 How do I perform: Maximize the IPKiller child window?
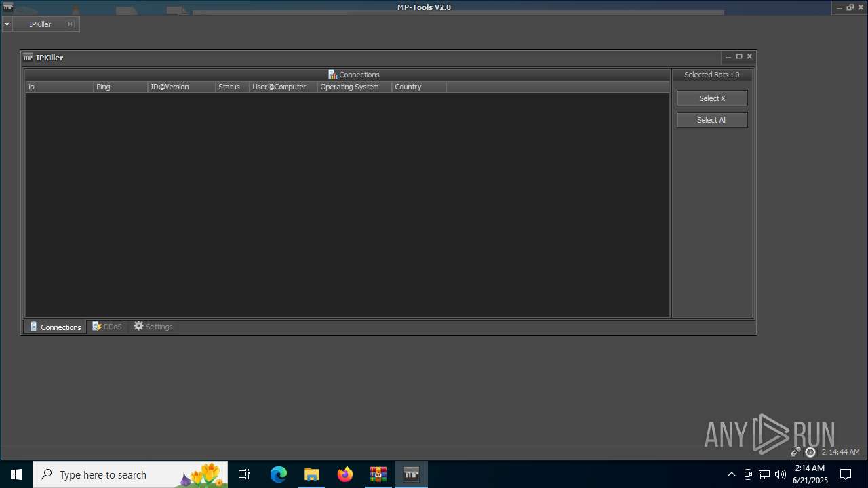(x=739, y=57)
